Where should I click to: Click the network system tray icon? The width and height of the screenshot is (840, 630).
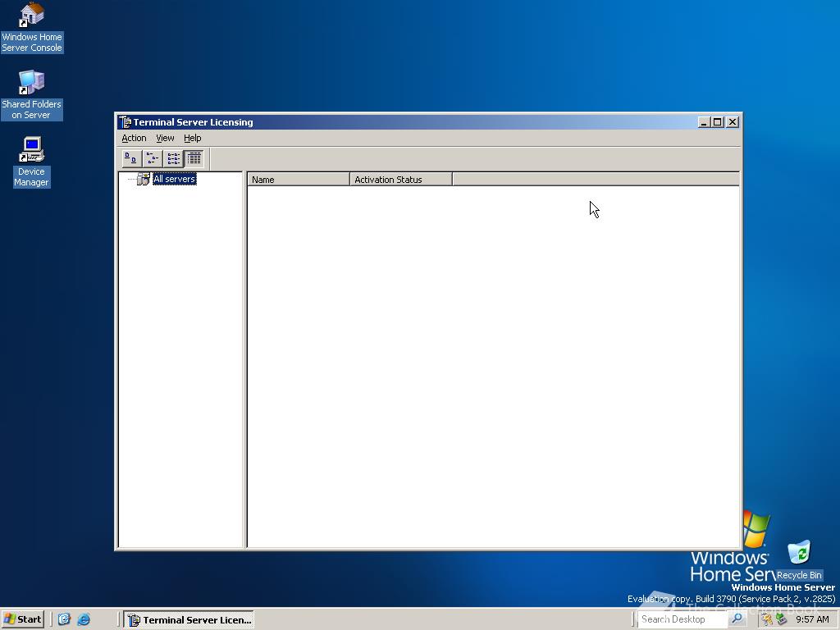click(x=781, y=619)
